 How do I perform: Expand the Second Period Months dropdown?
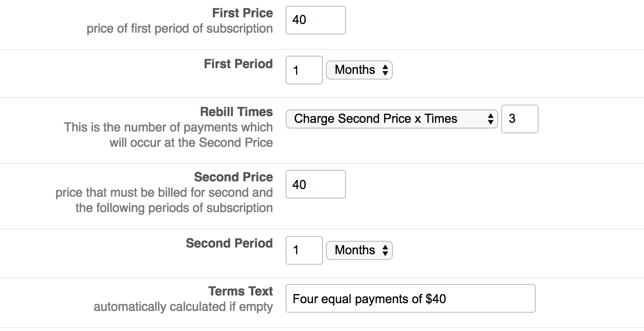coord(359,250)
